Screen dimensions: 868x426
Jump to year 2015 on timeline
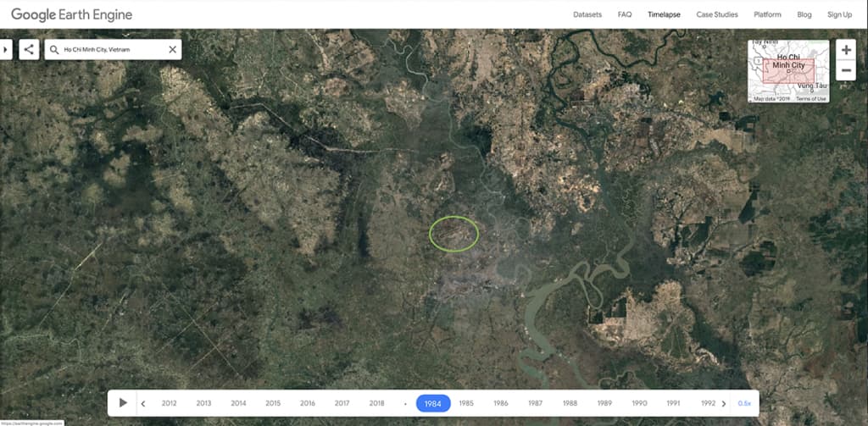[x=273, y=403]
